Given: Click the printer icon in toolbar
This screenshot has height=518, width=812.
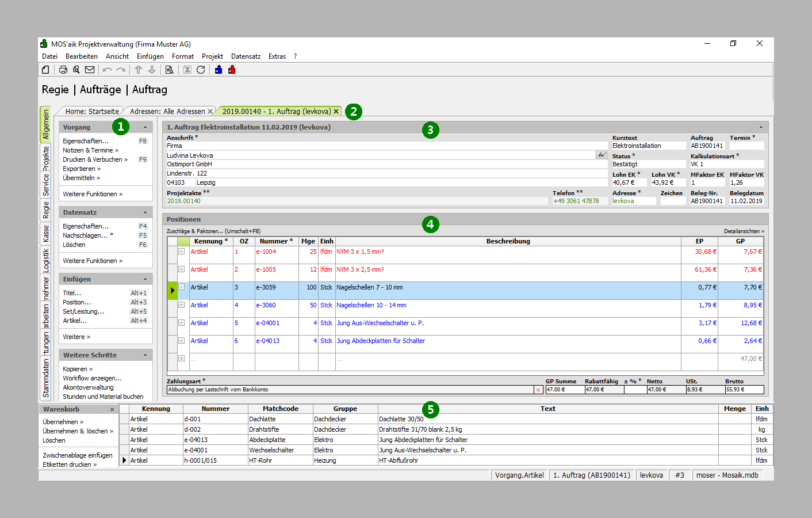Looking at the screenshot, I should [63, 70].
